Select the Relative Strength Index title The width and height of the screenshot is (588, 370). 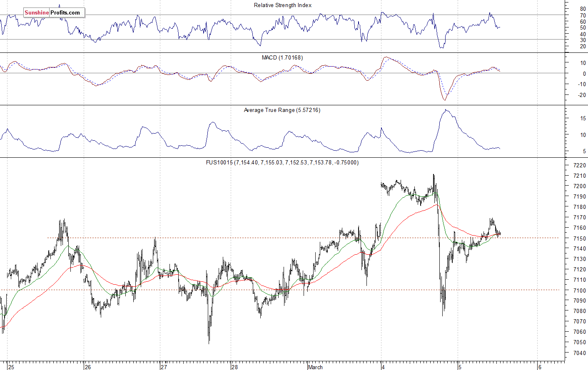[283, 5]
